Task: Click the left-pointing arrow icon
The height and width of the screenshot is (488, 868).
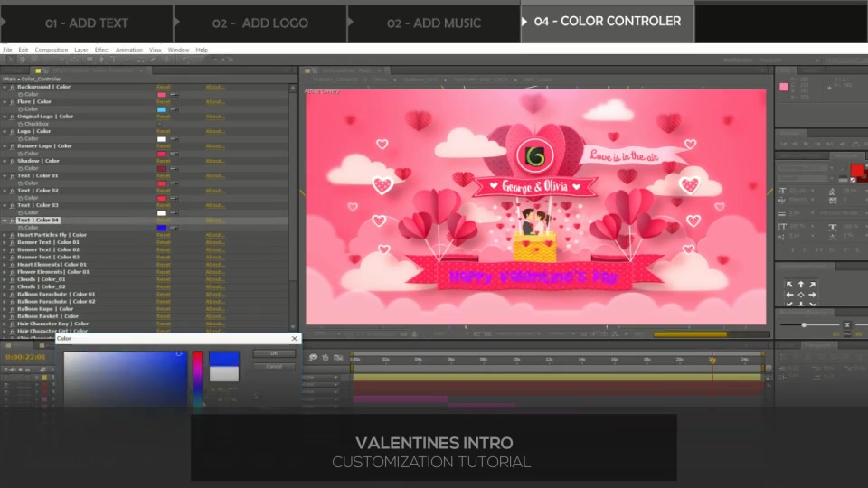Action: click(789, 295)
